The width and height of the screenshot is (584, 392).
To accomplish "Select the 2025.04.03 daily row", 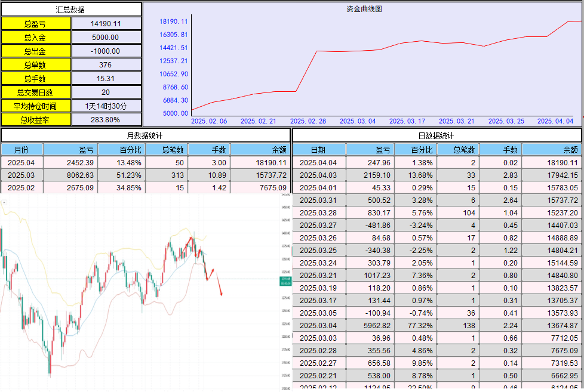I will (x=437, y=175).
